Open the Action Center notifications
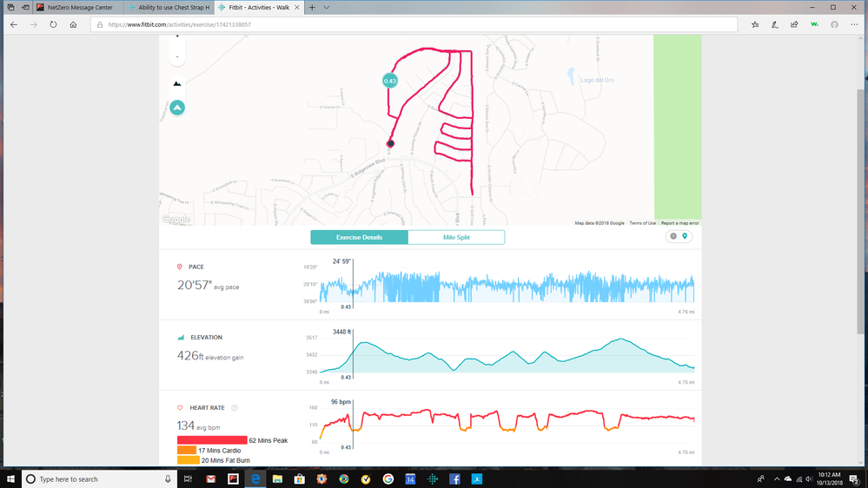868x488 pixels. tap(854, 479)
